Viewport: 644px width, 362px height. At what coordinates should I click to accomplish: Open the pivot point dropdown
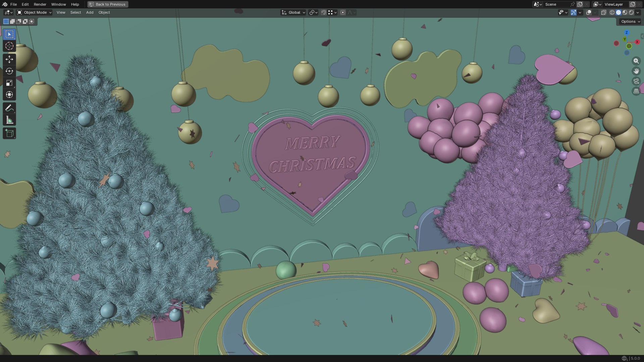tap(313, 12)
